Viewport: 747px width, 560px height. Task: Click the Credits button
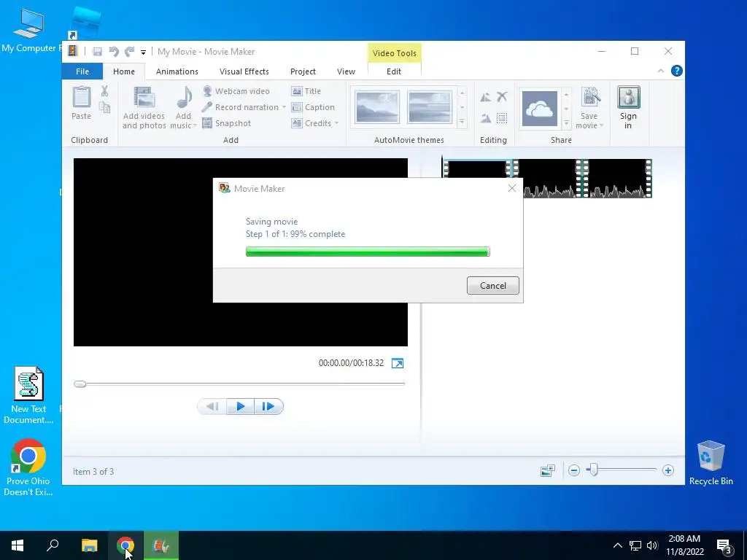(x=311, y=123)
